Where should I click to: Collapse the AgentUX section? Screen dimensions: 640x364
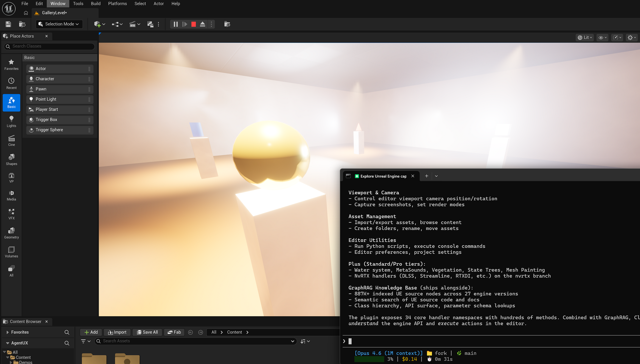point(7,343)
